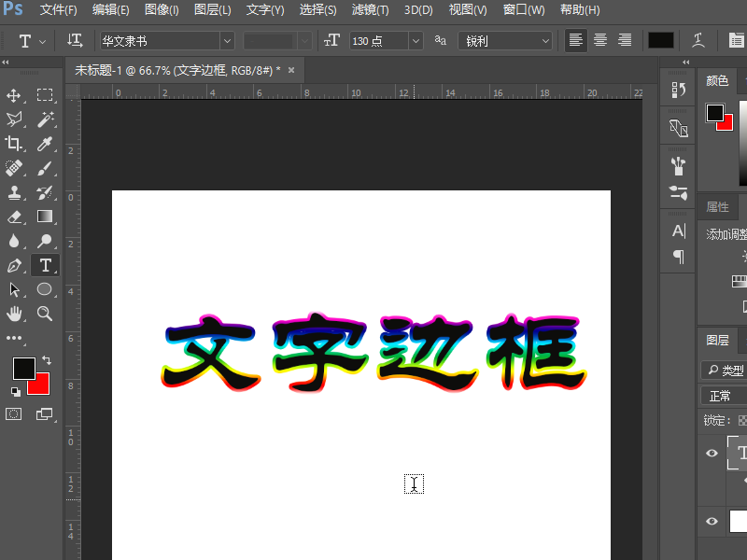Viewport: 747px width, 560px height.
Task: Hide the background layer visibility eye
Action: [712, 522]
